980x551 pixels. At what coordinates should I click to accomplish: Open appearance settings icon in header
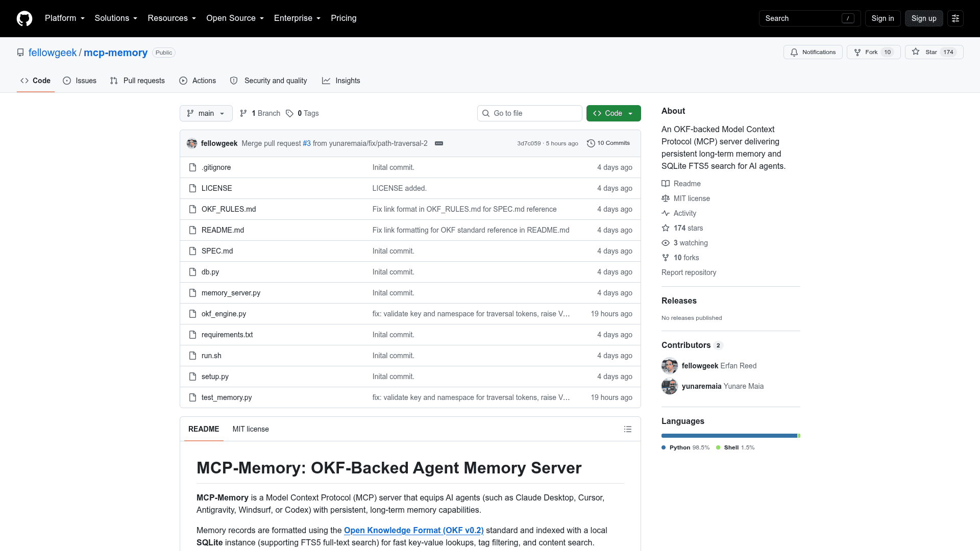[955, 18]
